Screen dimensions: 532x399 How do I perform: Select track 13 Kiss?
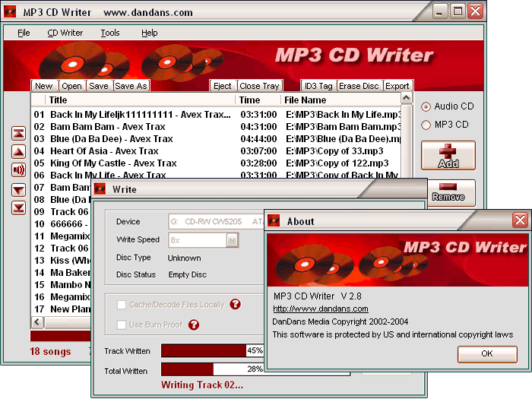[62, 261]
